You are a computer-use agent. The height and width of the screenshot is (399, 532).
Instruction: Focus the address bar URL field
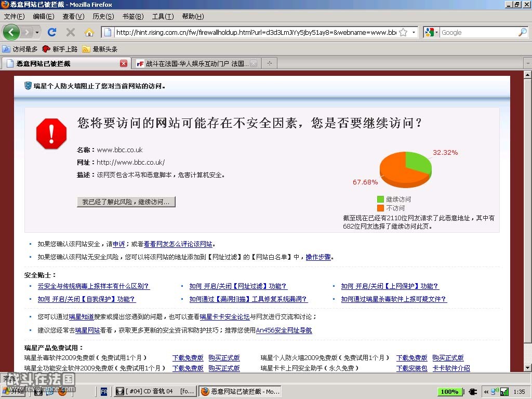pyautogui.click(x=256, y=32)
